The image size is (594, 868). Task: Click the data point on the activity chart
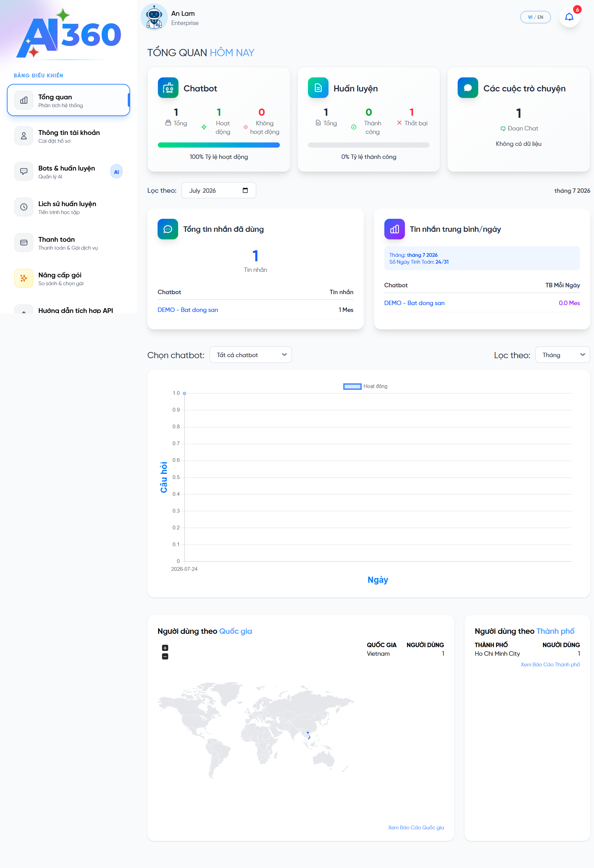coord(185,393)
